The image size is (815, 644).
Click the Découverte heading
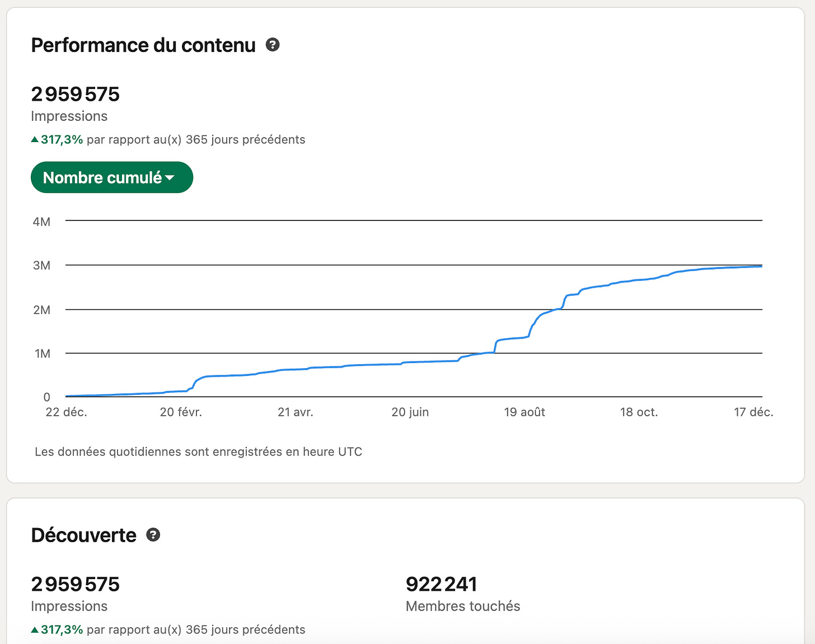pos(84,535)
